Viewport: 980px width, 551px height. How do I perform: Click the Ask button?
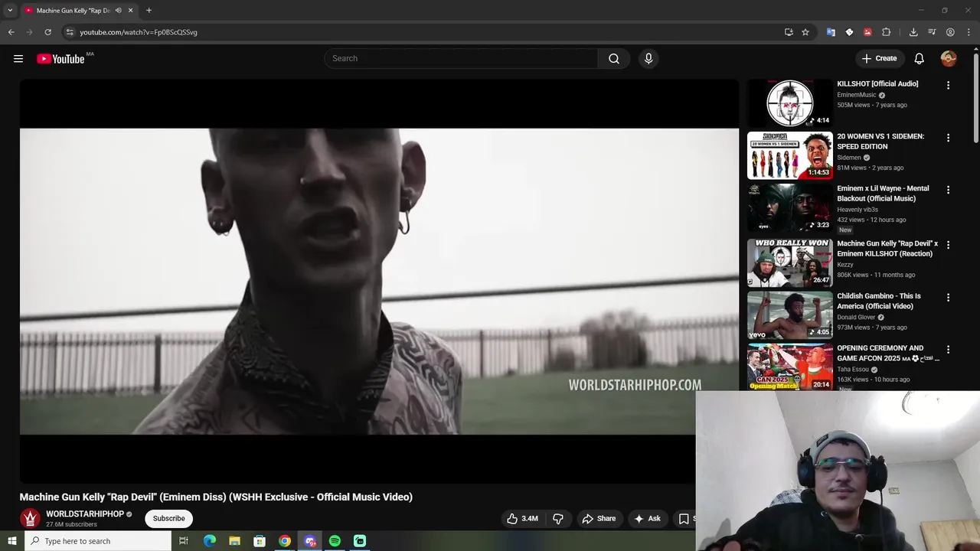coord(648,519)
